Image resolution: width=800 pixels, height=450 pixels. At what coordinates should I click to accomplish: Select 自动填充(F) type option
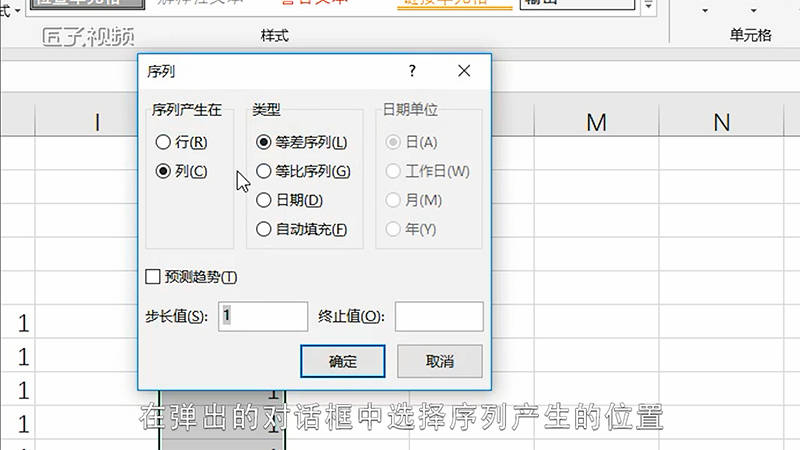[264, 229]
